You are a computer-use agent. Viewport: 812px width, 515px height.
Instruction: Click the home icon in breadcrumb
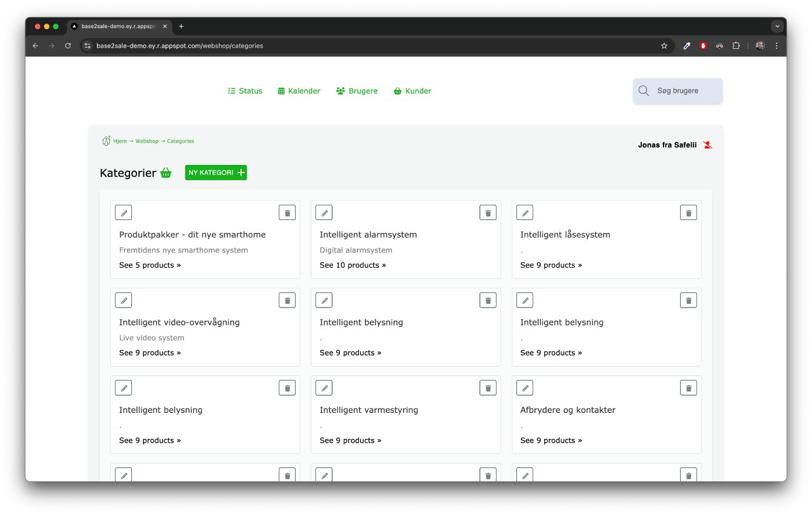[x=106, y=141]
